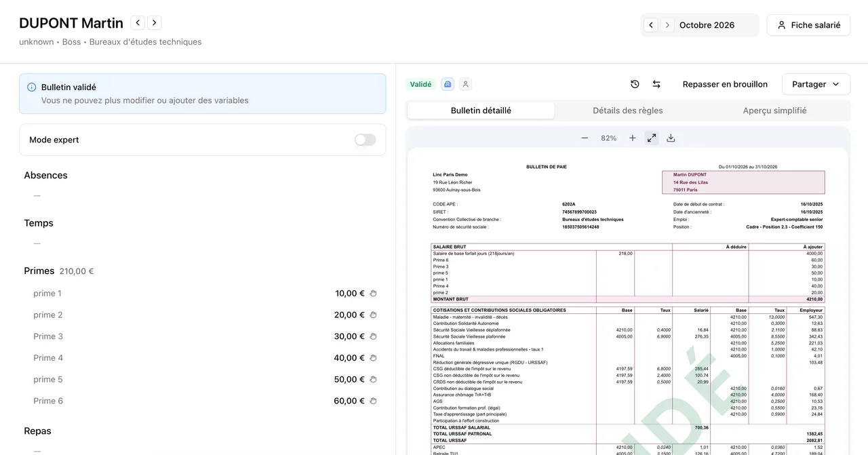Go to next month after Octobre 2026
The width and height of the screenshot is (868, 455).
coord(667,25)
